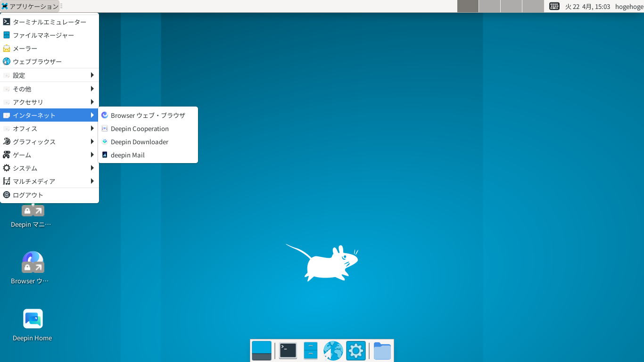Open ファイルマネージャー from the applications menu
Viewport: 644px width, 362px height.
[50, 35]
